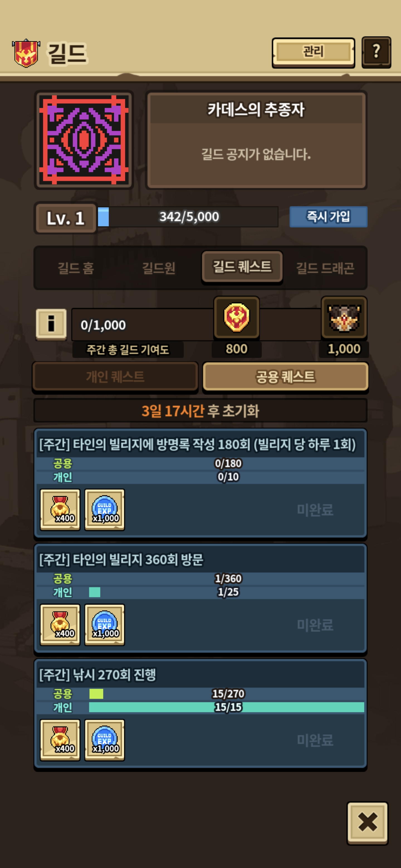Open the 길드원 members tab
The image size is (401, 868).
[158, 268]
